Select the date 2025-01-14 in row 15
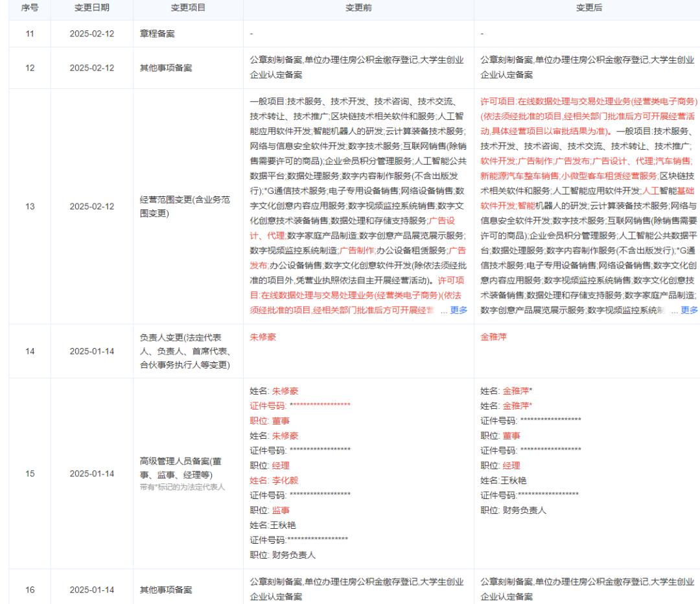 [91, 473]
